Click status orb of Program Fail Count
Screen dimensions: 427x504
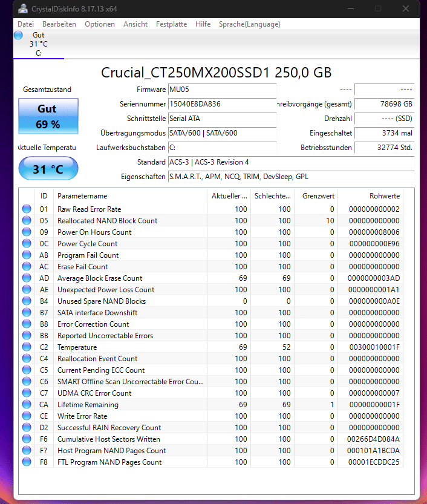[27, 255]
